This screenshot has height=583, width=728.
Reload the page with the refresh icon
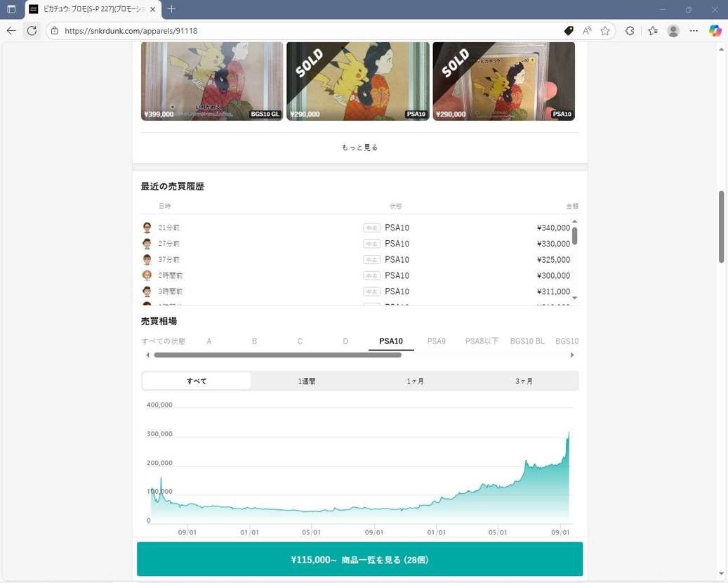32,31
